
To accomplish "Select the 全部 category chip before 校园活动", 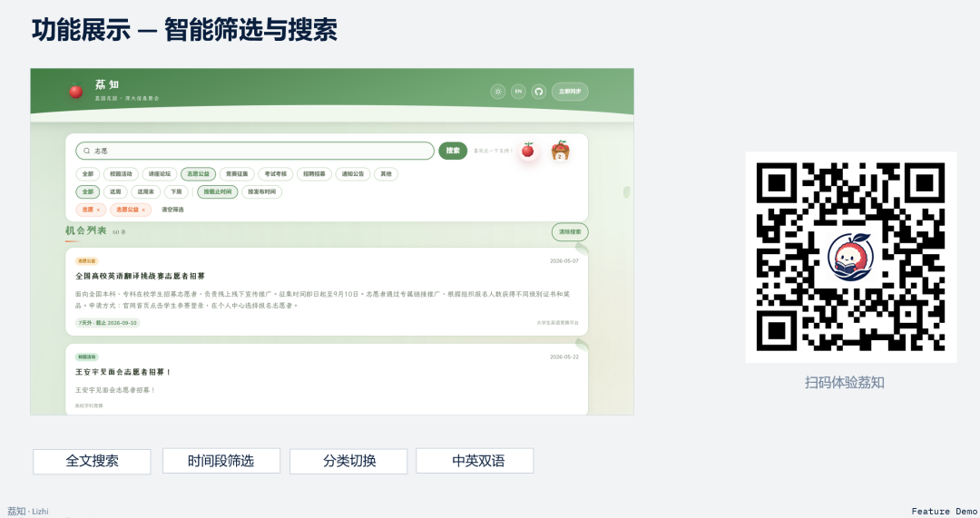I will coord(88,173).
